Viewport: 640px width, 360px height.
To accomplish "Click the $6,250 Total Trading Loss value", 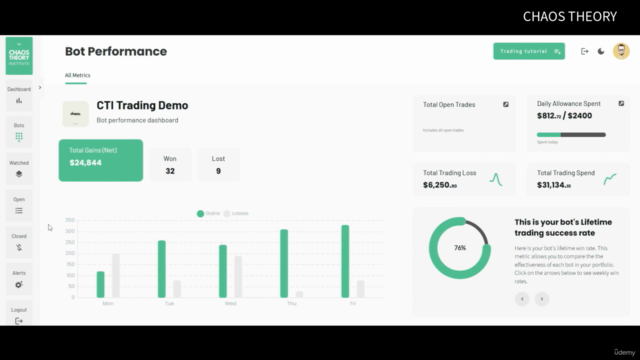I will pyautogui.click(x=440, y=185).
